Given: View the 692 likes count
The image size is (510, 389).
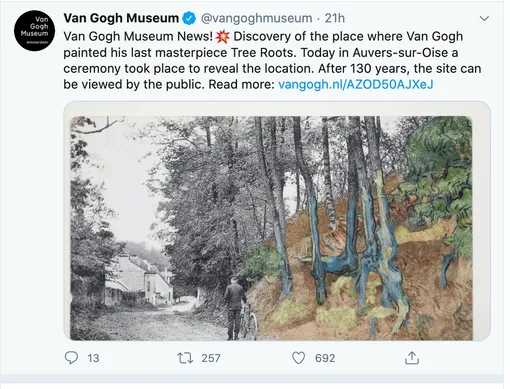Looking at the screenshot, I should coord(325,358).
